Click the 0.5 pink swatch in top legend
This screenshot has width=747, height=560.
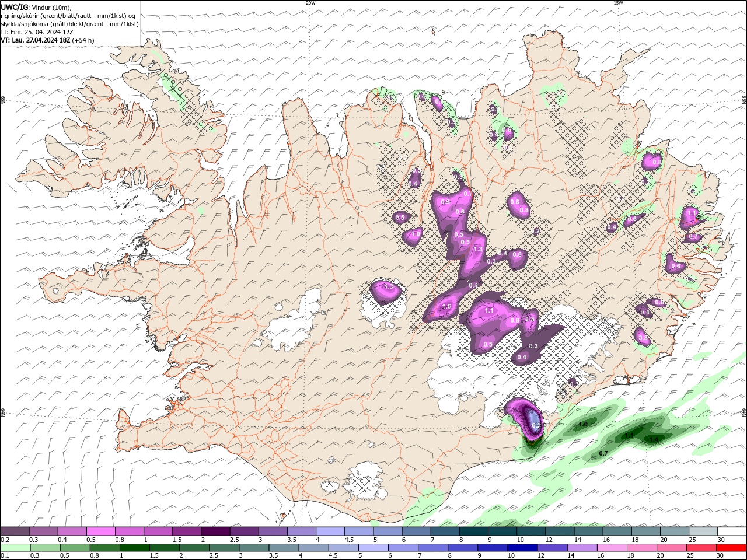point(100,531)
